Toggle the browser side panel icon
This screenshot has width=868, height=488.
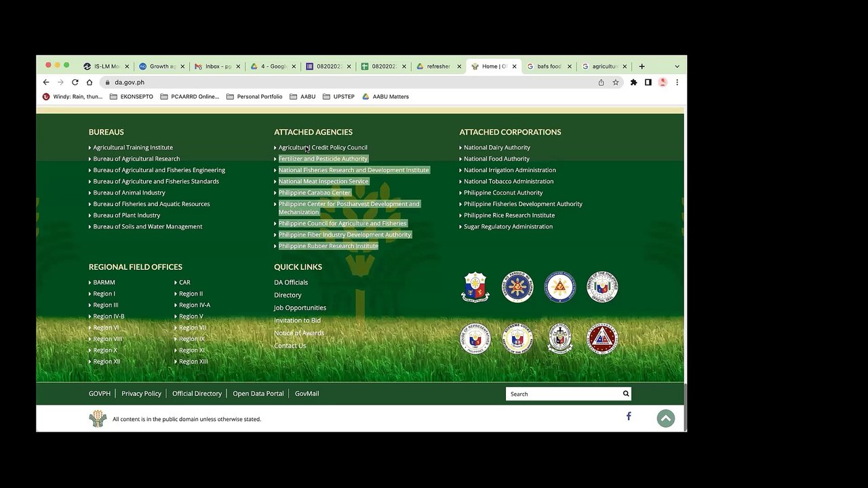click(648, 82)
